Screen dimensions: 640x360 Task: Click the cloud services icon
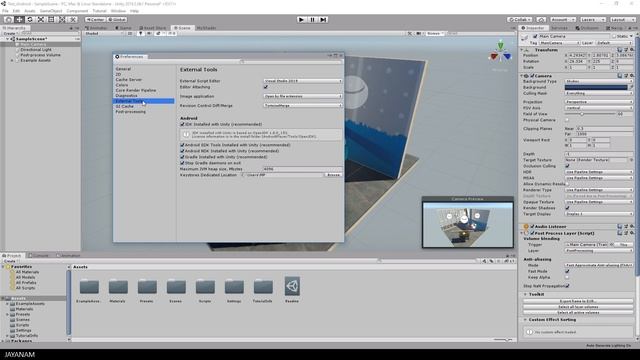[541, 19]
